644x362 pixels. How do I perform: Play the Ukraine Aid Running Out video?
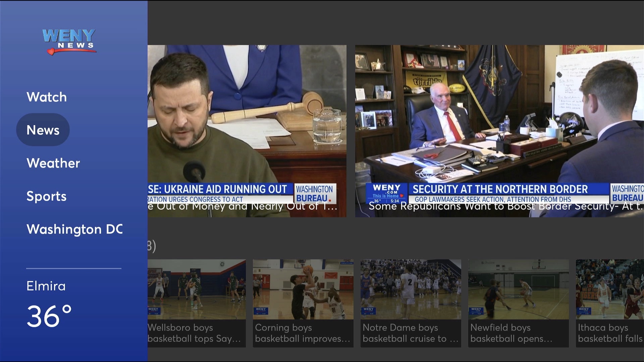click(x=247, y=131)
